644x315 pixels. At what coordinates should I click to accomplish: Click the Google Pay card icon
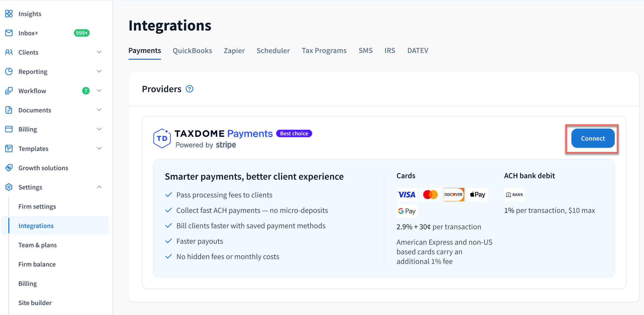point(407,211)
